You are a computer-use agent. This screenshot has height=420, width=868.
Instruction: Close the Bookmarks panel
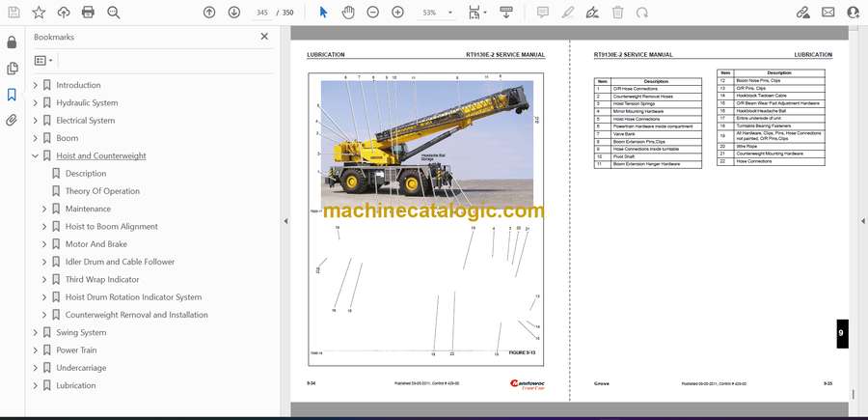coord(264,37)
